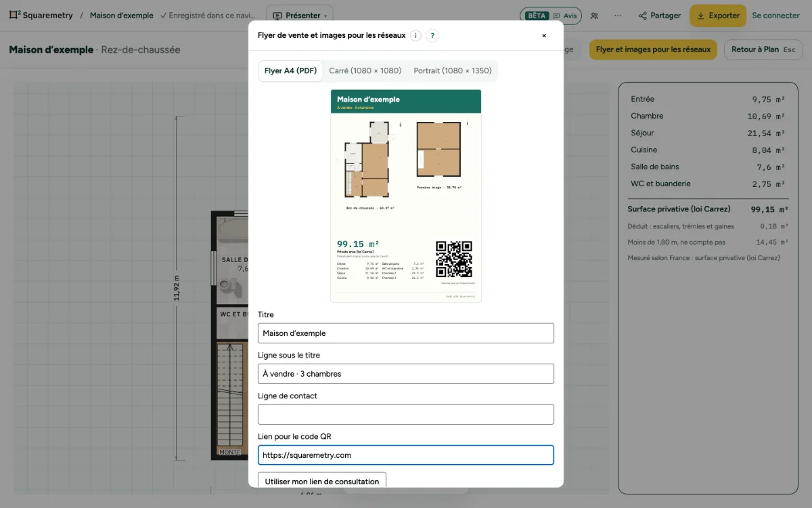Open the collaborators people icon
Screen dimensions: 812x508
coord(594,16)
